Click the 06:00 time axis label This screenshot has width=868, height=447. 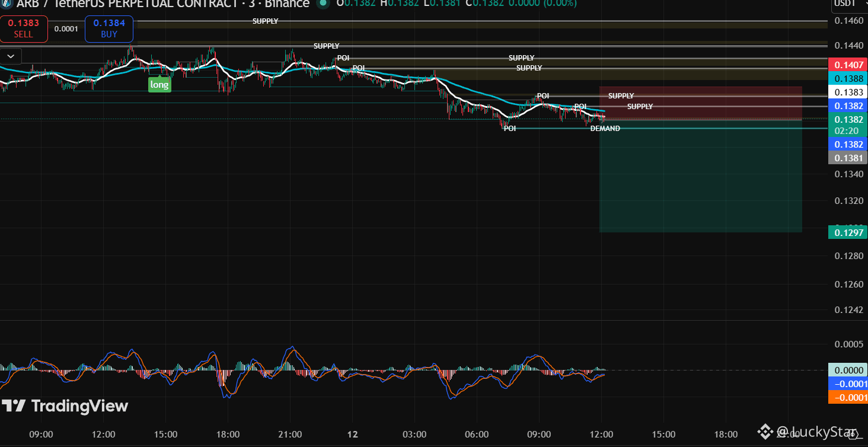[x=477, y=435]
